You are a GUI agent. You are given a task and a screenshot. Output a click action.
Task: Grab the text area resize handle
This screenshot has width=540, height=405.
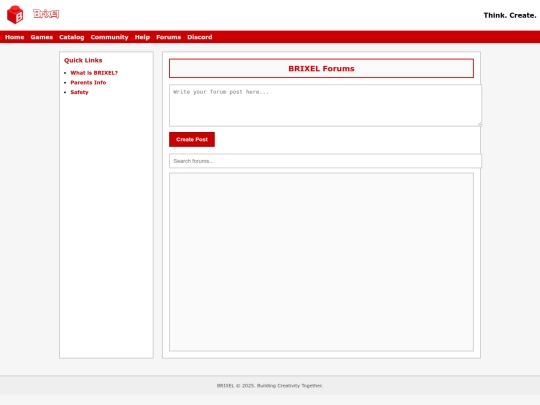click(x=479, y=124)
